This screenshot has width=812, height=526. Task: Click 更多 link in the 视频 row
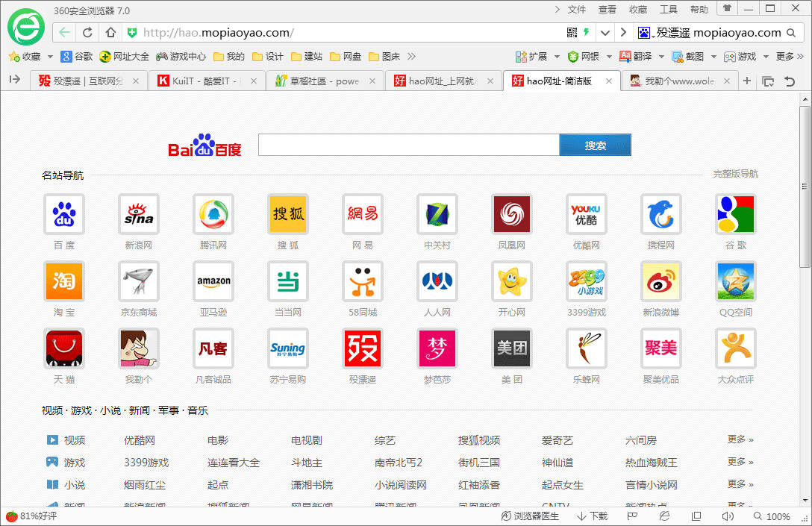coord(740,439)
